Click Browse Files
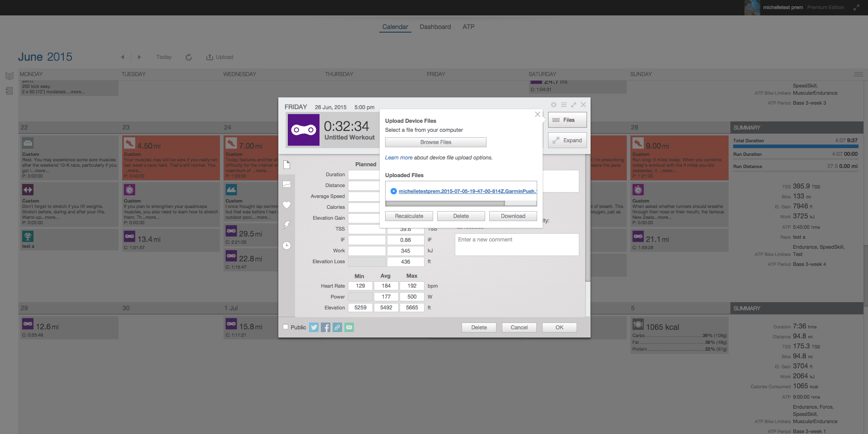 click(x=436, y=142)
